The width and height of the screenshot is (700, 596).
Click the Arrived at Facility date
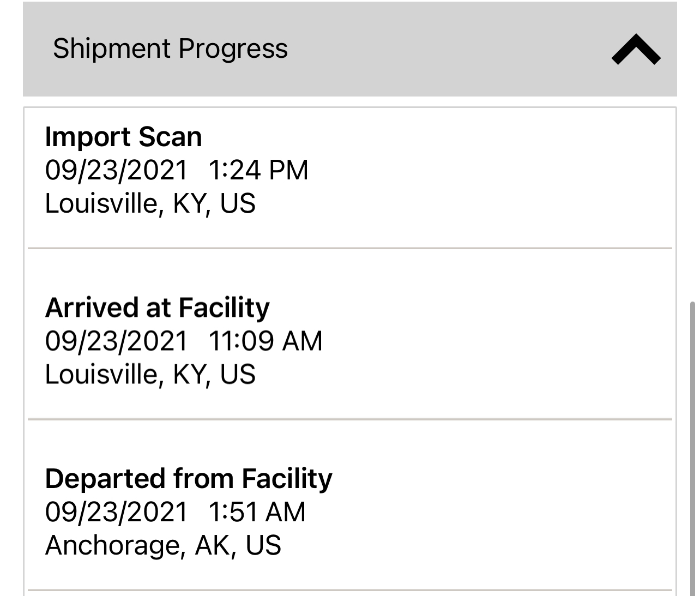tap(116, 341)
